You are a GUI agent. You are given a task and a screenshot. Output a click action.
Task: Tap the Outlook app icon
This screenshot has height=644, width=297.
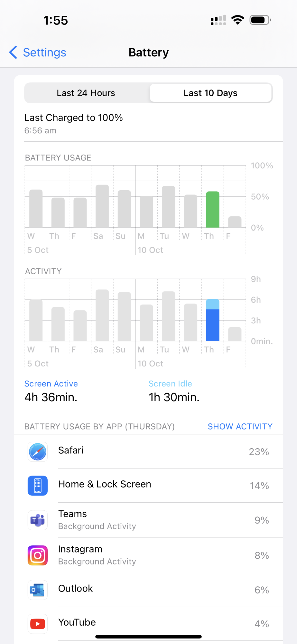pyautogui.click(x=38, y=590)
